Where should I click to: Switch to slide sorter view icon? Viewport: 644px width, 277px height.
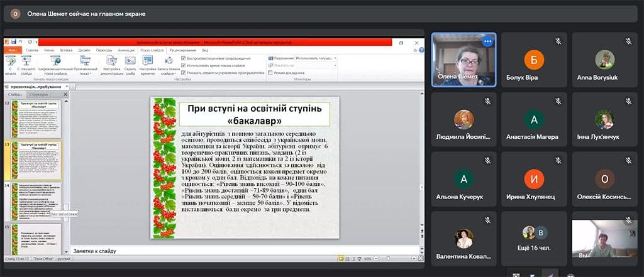click(x=347, y=259)
